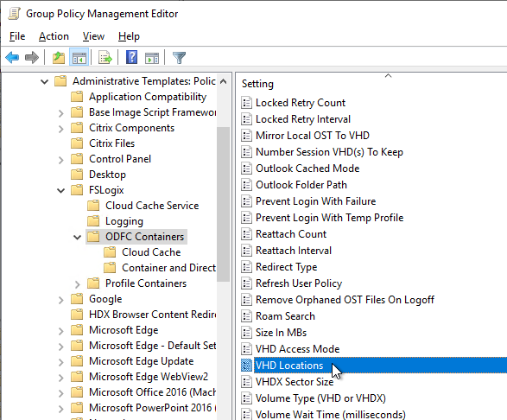Click the Export List toolbar icon
Screen dimensions: 507x420
tap(105, 58)
